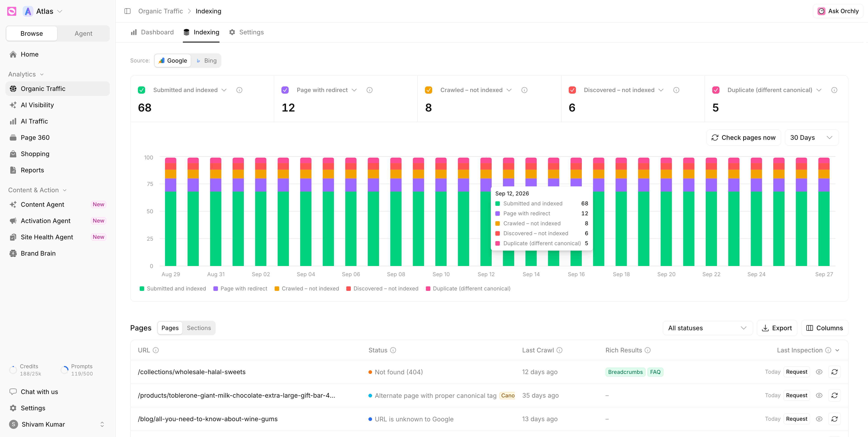Image resolution: width=868 pixels, height=437 pixels.
Task: Click the info icon next to Rich Results
Action: pos(648,350)
